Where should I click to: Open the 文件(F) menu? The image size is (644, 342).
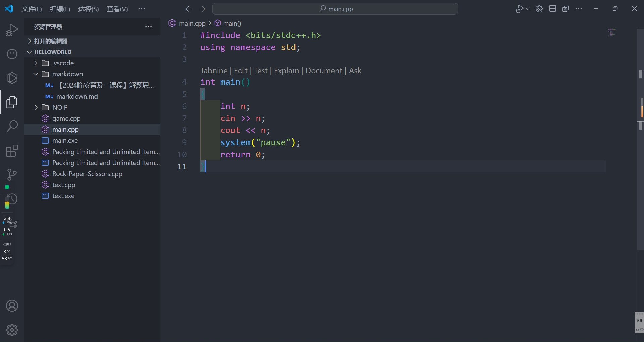point(32,9)
